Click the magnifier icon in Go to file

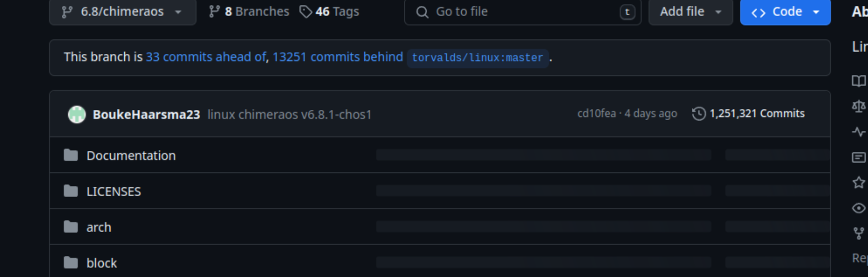(x=422, y=12)
